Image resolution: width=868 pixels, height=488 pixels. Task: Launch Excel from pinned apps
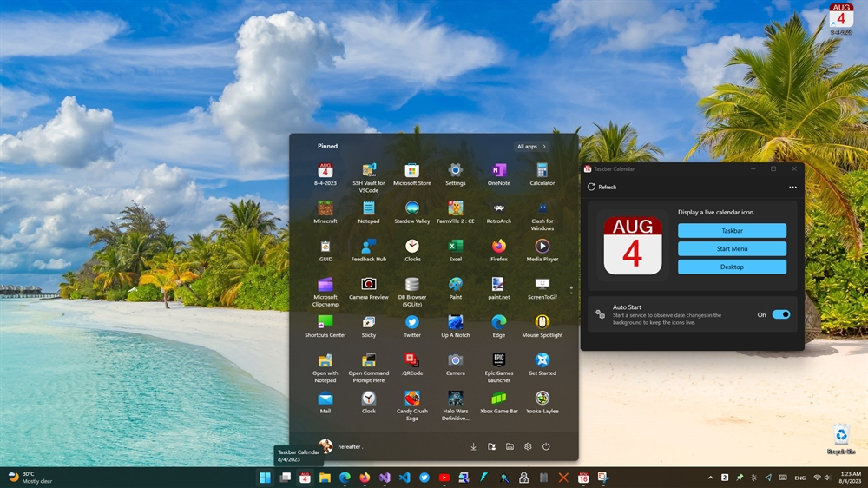456,250
